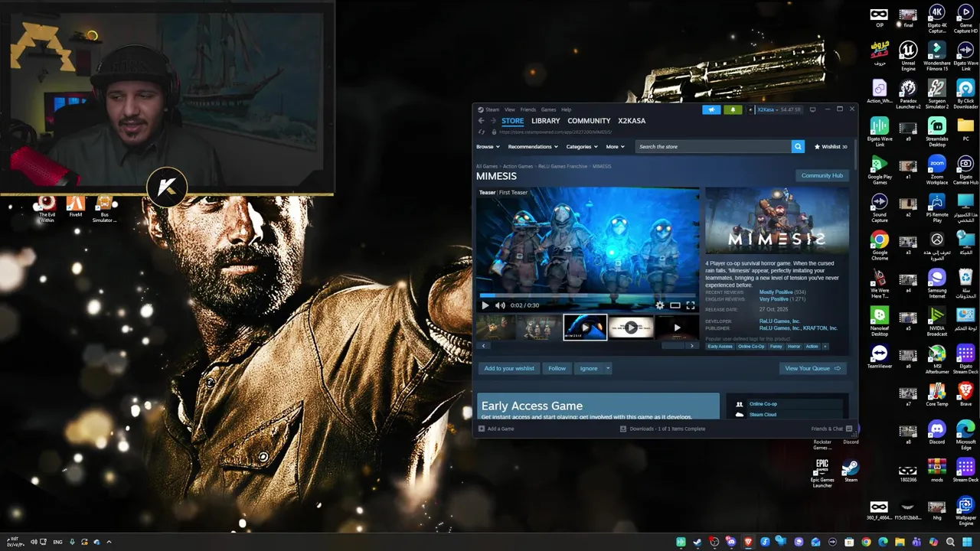
Task: Open Google Play Games desktop icon
Action: [879, 169]
